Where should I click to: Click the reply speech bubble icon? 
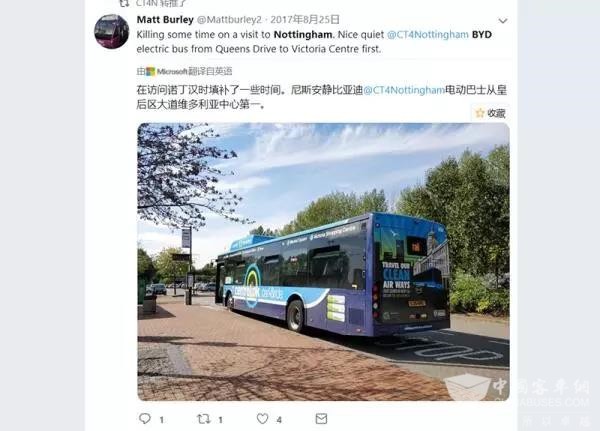click(145, 418)
